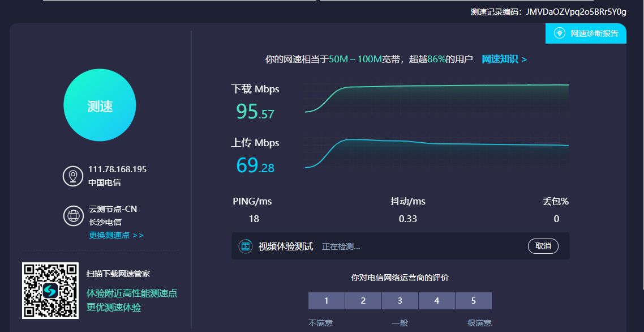Click the globe icon beside 云测节点-CN
Image resolution: width=644 pixels, height=332 pixels.
click(73, 216)
